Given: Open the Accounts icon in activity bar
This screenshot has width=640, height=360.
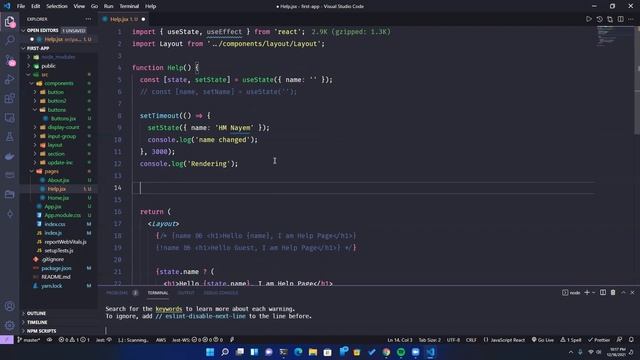Looking at the screenshot, I should (x=9, y=306).
